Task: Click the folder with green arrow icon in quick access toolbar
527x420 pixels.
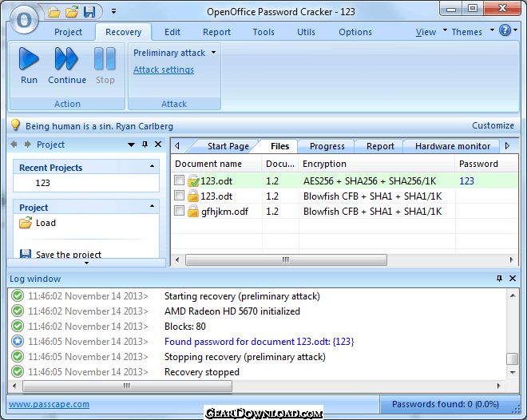Action: (x=72, y=12)
